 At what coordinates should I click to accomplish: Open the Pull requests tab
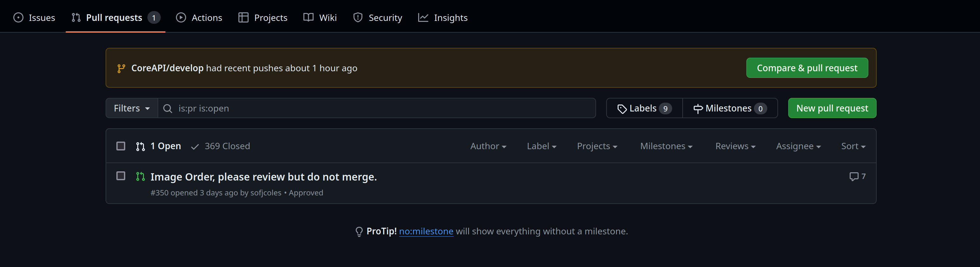tap(116, 17)
